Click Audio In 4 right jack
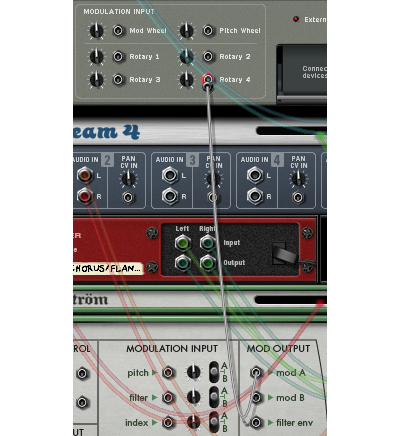This screenshot has height=436, width=400. tap(255, 196)
